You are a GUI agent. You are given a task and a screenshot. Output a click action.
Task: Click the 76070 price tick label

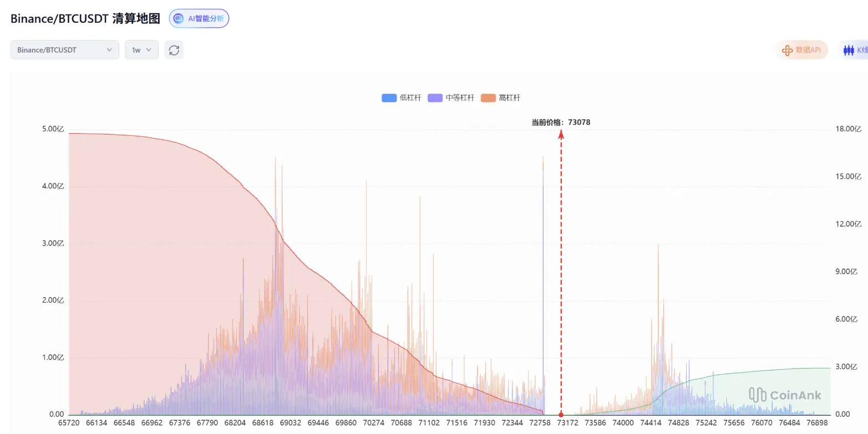point(762,423)
